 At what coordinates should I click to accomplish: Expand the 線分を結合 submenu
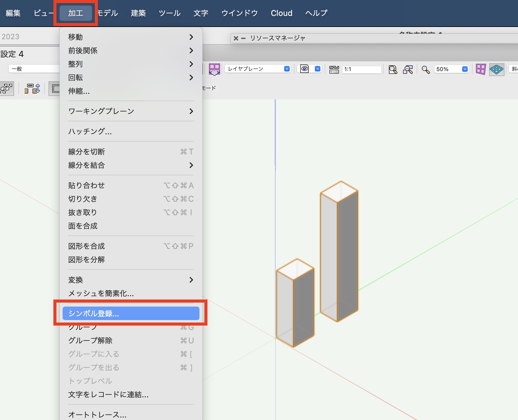(x=131, y=165)
